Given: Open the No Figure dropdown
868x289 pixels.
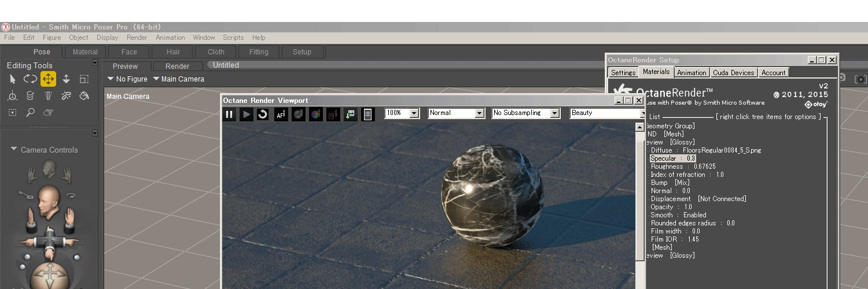Looking at the screenshot, I should (128, 79).
